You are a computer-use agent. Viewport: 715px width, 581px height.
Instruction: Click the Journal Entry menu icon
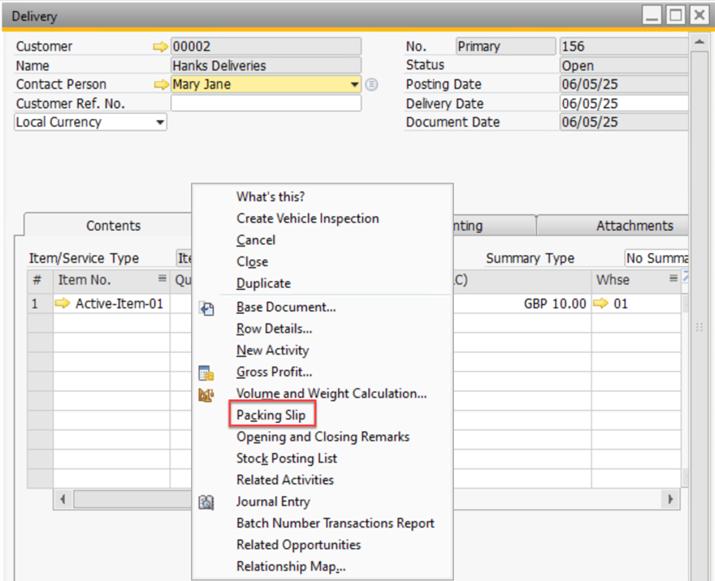click(x=207, y=502)
